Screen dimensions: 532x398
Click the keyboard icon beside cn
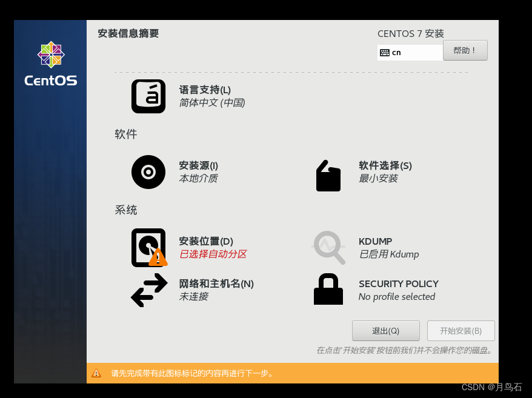pyautogui.click(x=384, y=53)
